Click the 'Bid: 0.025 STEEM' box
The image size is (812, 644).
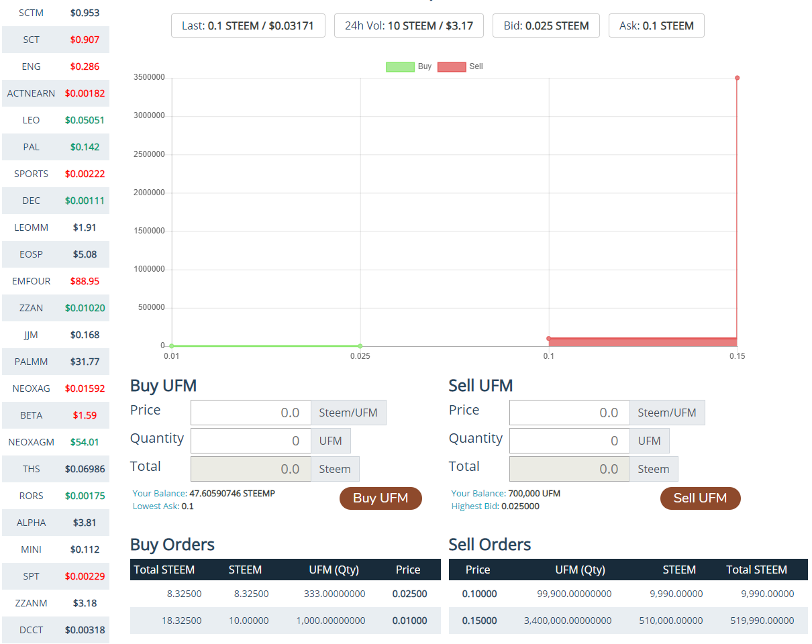pos(546,25)
